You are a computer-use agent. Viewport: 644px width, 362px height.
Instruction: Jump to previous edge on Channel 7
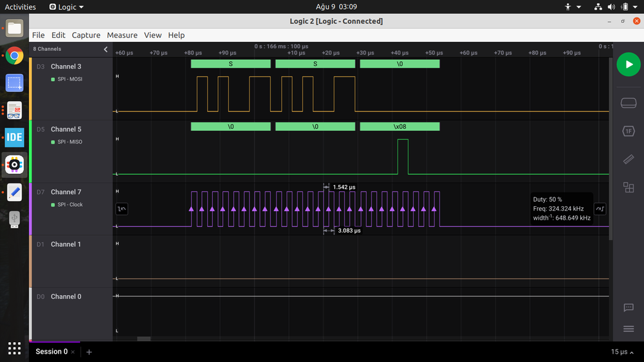coord(122,209)
